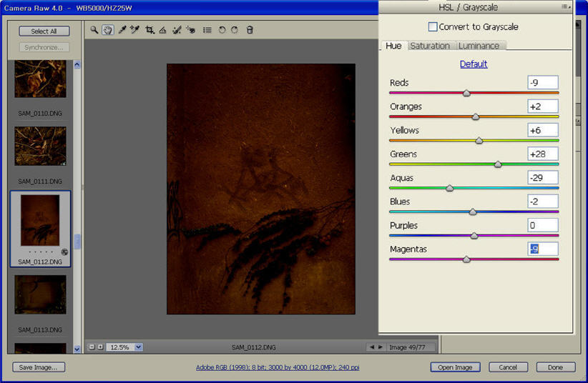Viewport: 588px width, 383px height.
Task: Click settings badge on SAM_0112 thumbnail
Action: pos(64,252)
